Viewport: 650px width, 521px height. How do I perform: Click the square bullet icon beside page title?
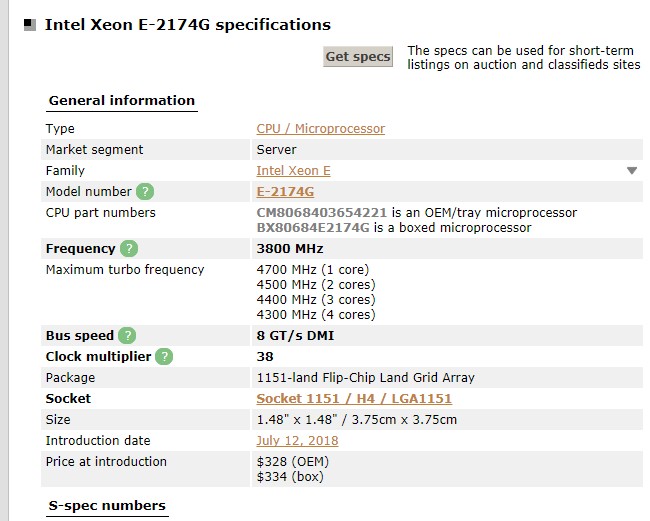(x=30, y=25)
